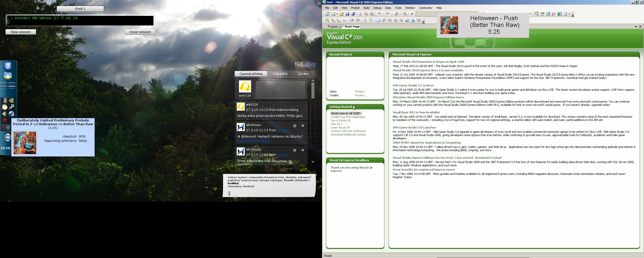Open Community menu

(425, 8)
